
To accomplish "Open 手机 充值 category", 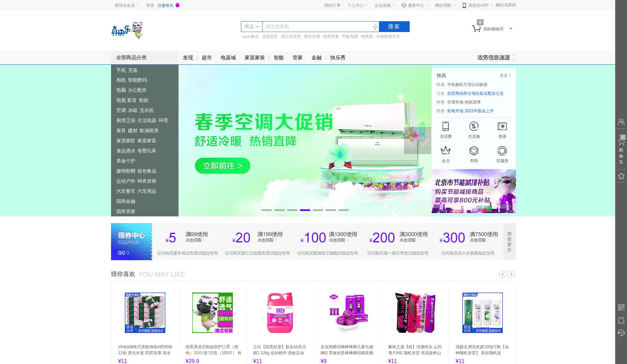I will (127, 70).
